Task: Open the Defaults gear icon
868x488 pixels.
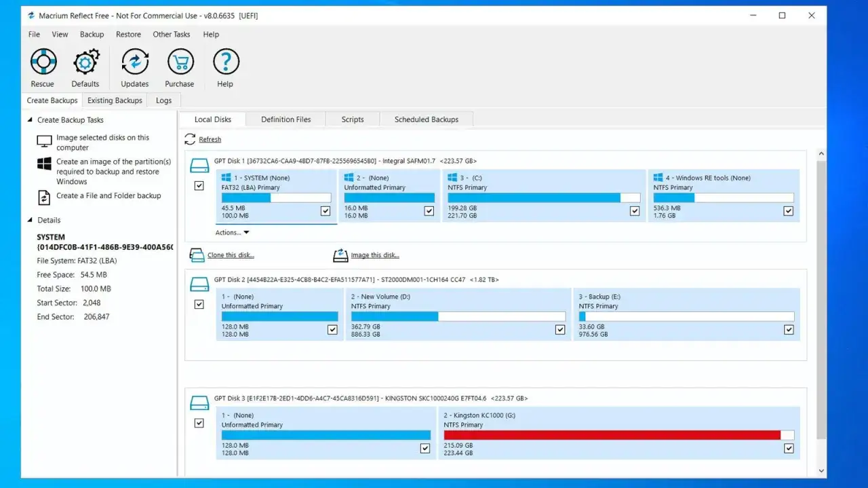Action: pos(85,62)
